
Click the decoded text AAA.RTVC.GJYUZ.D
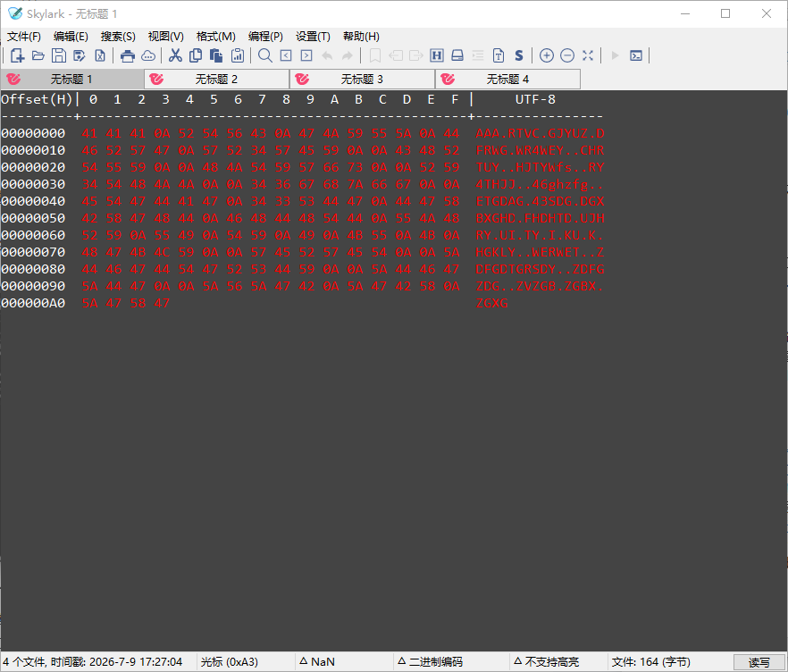point(540,133)
